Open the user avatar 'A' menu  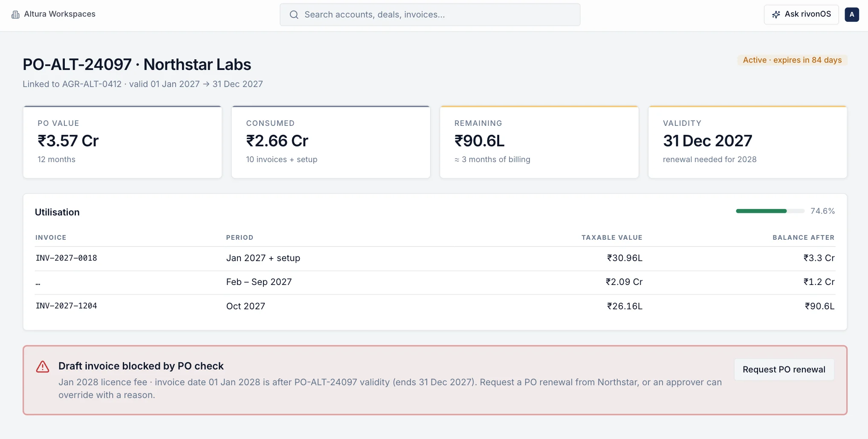click(x=852, y=15)
